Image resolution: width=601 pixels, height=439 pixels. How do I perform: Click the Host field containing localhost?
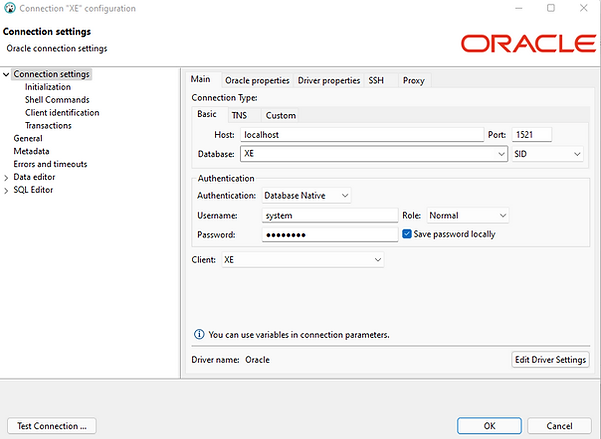point(362,135)
